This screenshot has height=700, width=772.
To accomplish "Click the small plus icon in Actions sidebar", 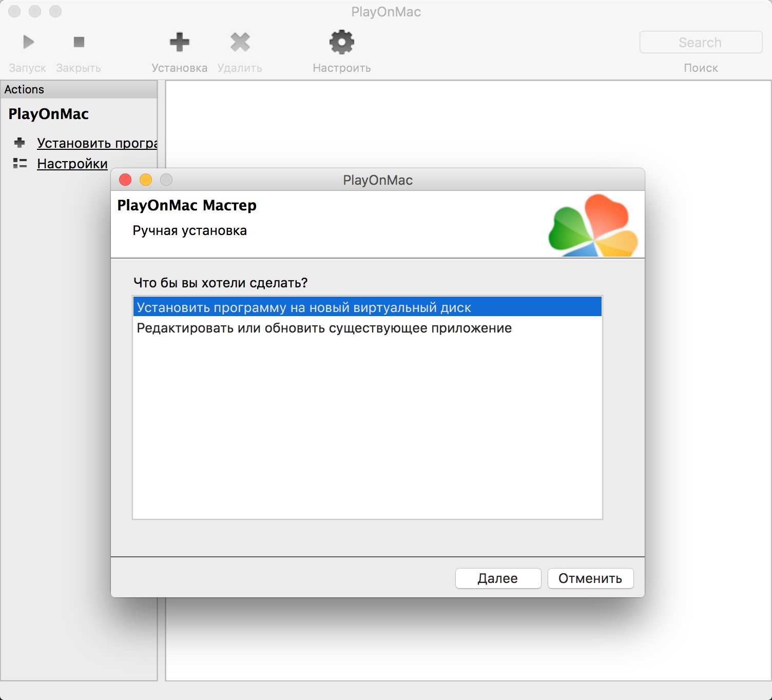I will (20, 143).
